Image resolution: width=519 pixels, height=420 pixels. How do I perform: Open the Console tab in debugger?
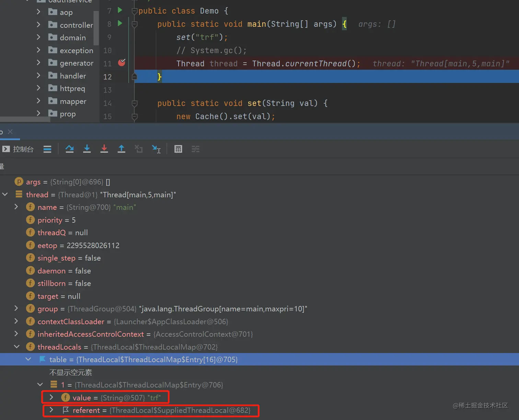[18, 149]
